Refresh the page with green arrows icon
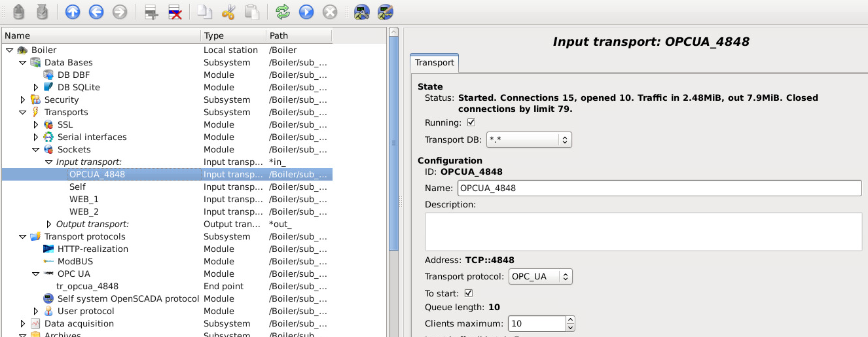The width and height of the screenshot is (868, 337). click(282, 12)
